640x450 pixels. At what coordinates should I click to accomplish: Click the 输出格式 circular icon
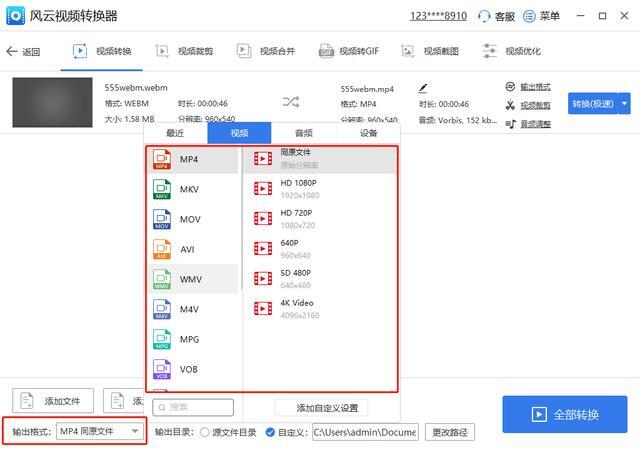510,87
